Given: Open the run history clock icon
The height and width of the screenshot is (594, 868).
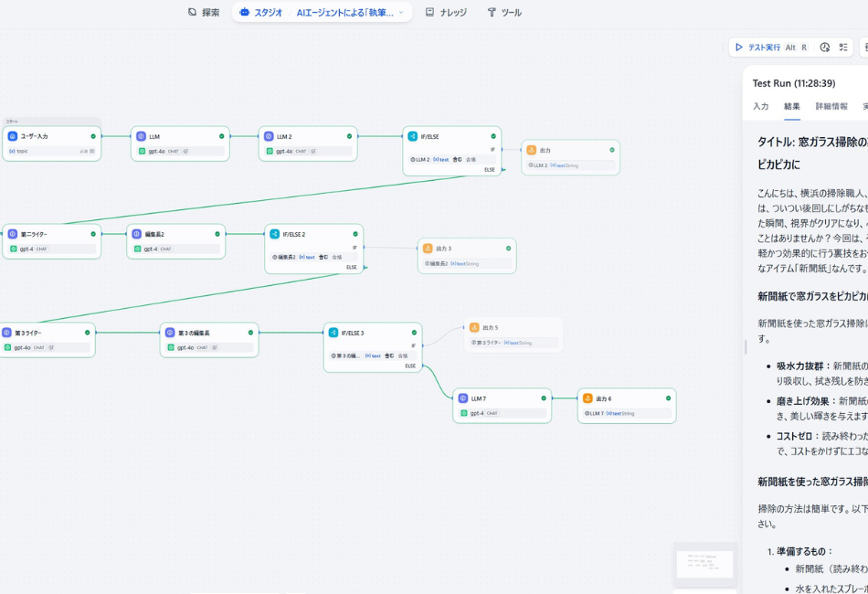Looking at the screenshot, I should click(x=824, y=48).
